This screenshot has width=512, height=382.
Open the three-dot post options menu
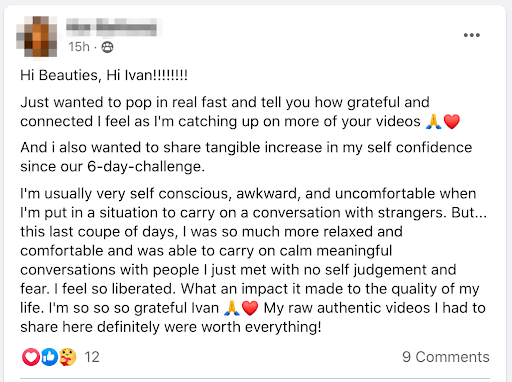tap(472, 35)
